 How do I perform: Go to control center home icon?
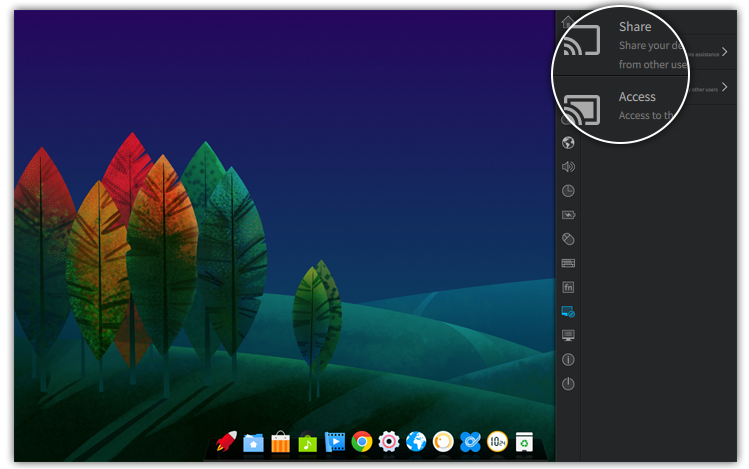(x=567, y=21)
